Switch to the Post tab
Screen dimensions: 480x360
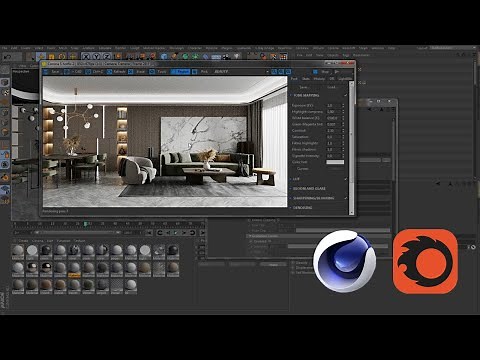click(294, 79)
